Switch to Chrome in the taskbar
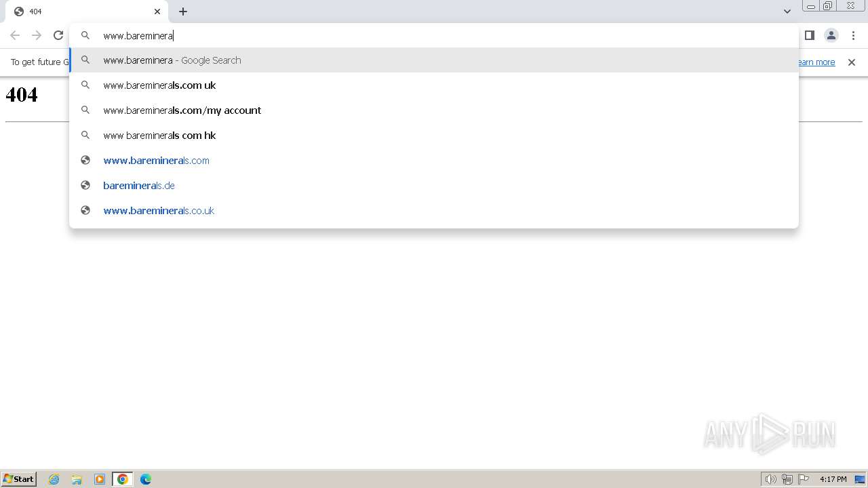The height and width of the screenshot is (488, 868). pyautogui.click(x=123, y=479)
